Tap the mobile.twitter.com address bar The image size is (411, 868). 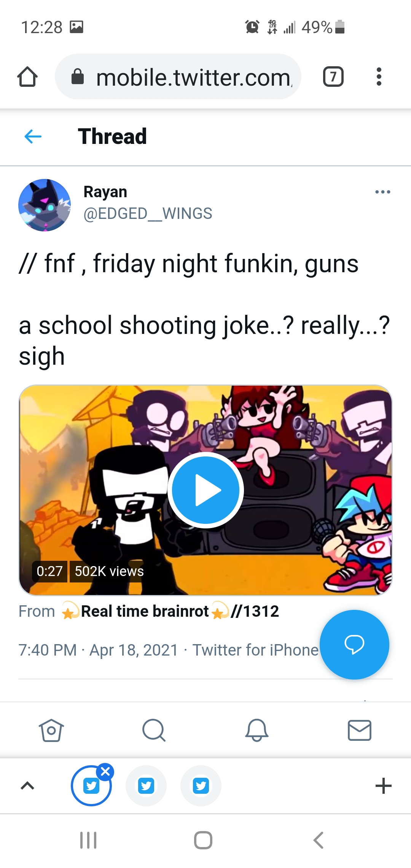178,77
